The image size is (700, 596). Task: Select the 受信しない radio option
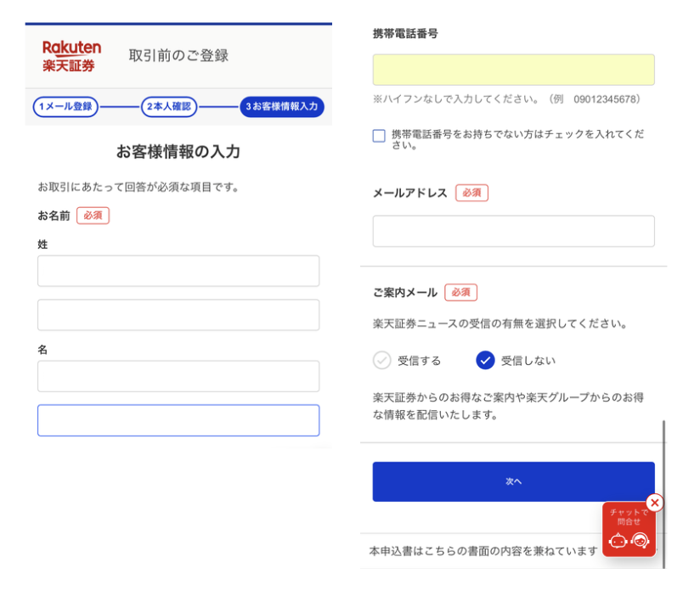point(485,361)
